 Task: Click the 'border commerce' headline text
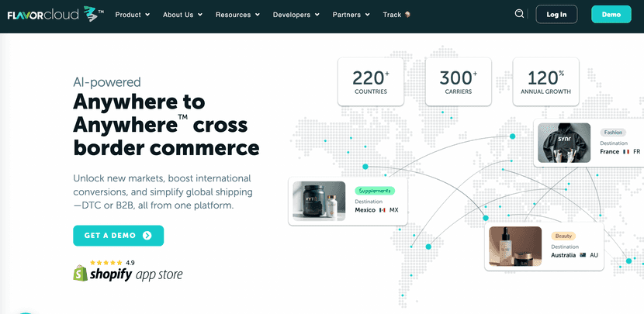point(166,148)
